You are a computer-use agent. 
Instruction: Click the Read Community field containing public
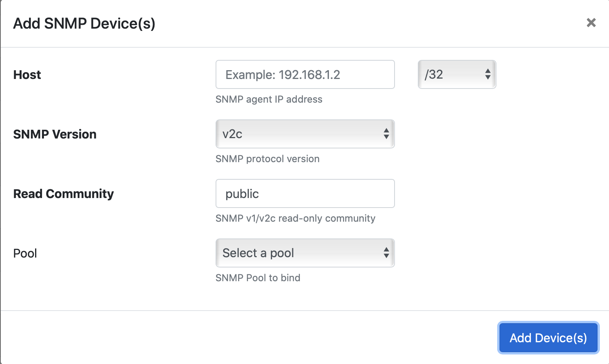point(305,193)
